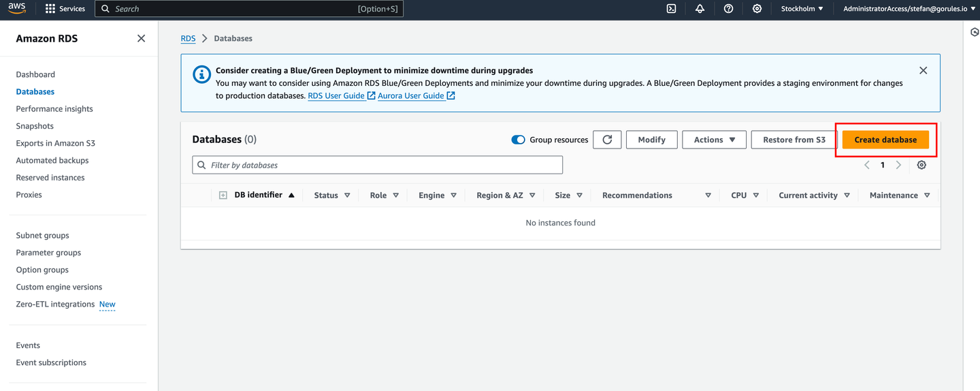This screenshot has height=391, width=980.
Task: Open Performance insights
Action: pos(54,109)
